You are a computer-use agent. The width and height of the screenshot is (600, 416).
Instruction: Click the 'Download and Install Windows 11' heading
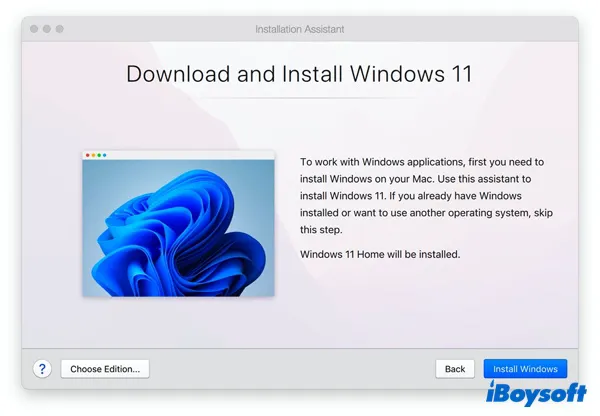tap(299, 75)
